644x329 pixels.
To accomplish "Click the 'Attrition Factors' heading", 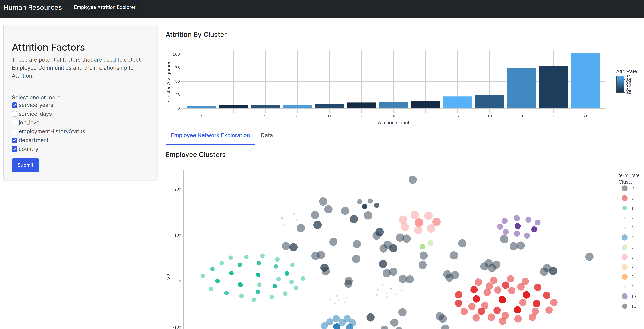I will [x=48, y=47].
